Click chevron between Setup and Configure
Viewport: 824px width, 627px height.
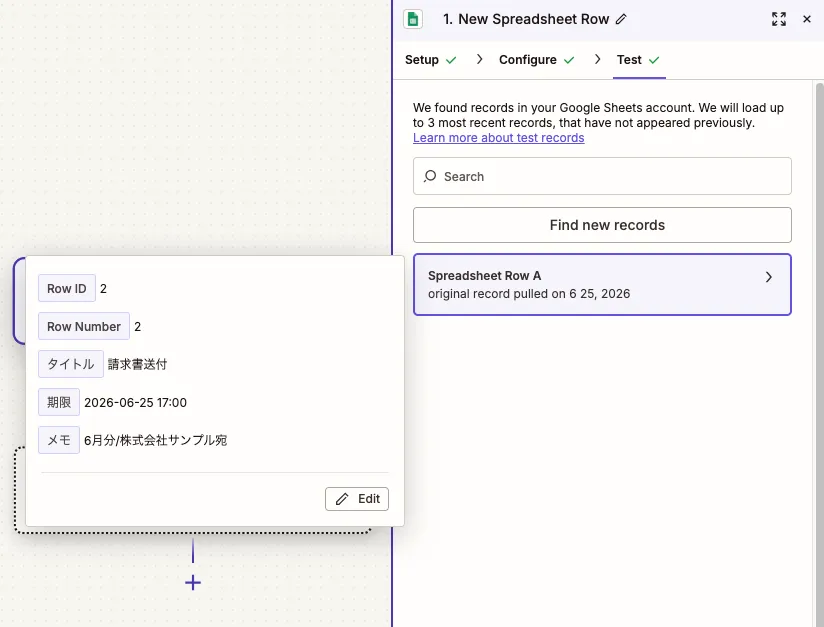pyautogui.click(x=479, y=59)
